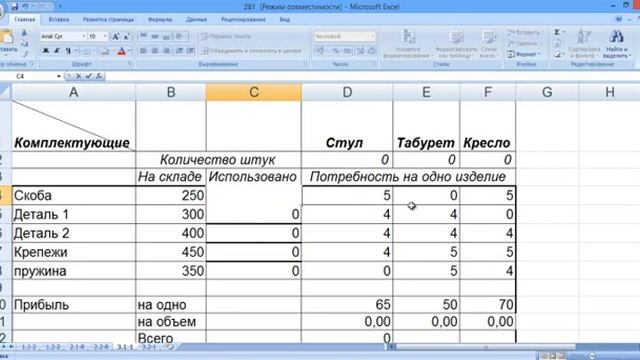Expand the Font dialog launcher
Viewport: 640px width, 360px height.
(130, 64)
